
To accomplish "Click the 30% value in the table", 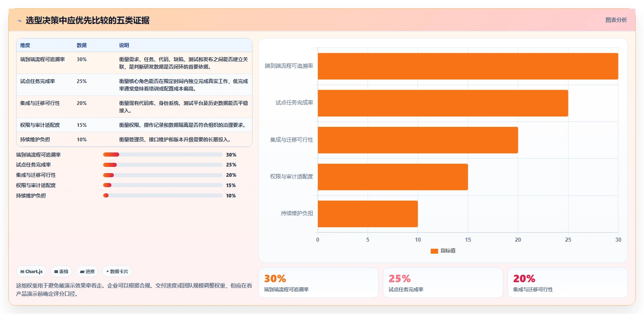I will pos(82,59).
